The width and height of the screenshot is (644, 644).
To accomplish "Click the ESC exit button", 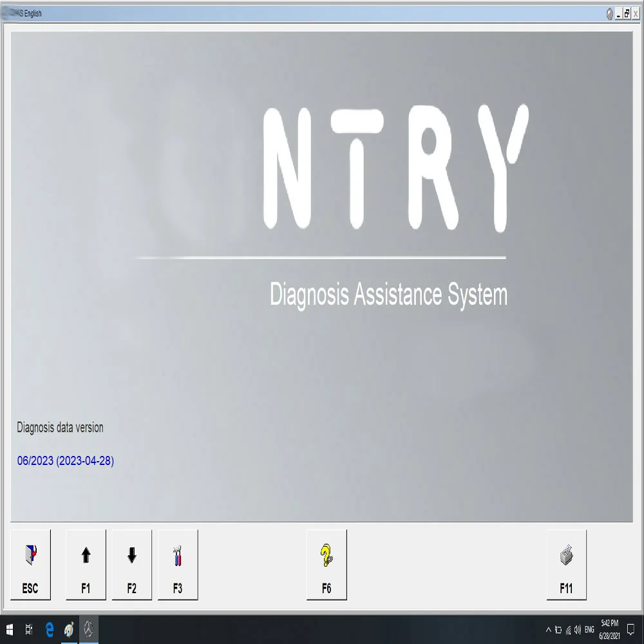I will (30, 565).
